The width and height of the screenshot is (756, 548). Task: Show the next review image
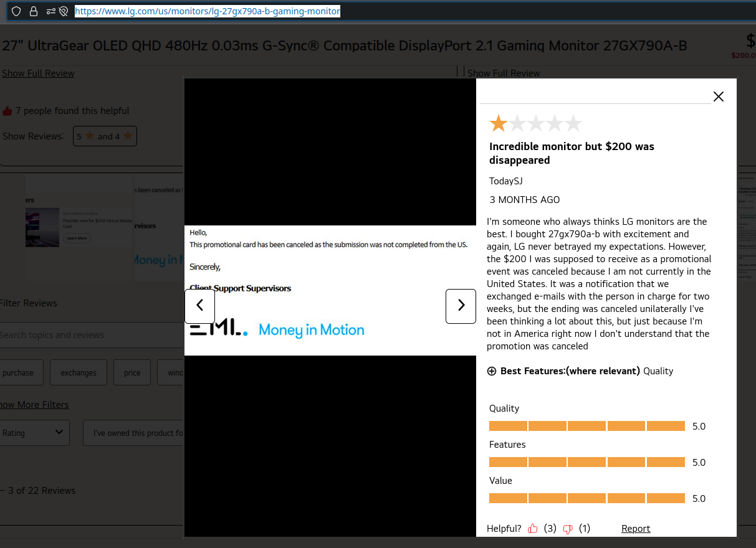pos(461,306)
